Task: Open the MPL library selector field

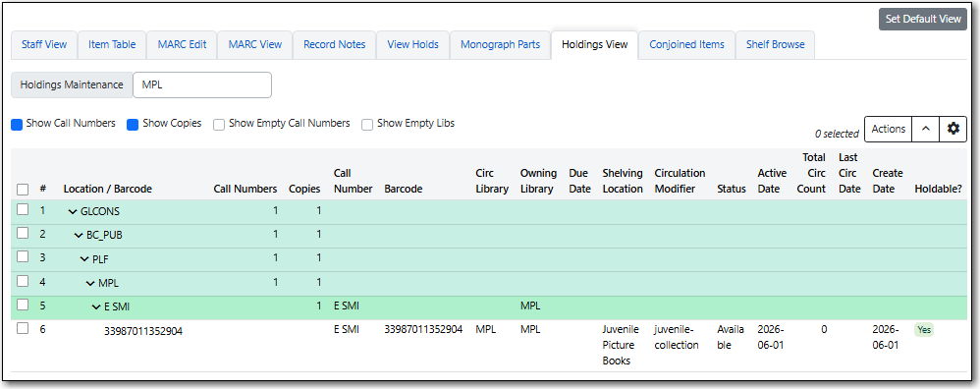Action: (x=202, y=85)
